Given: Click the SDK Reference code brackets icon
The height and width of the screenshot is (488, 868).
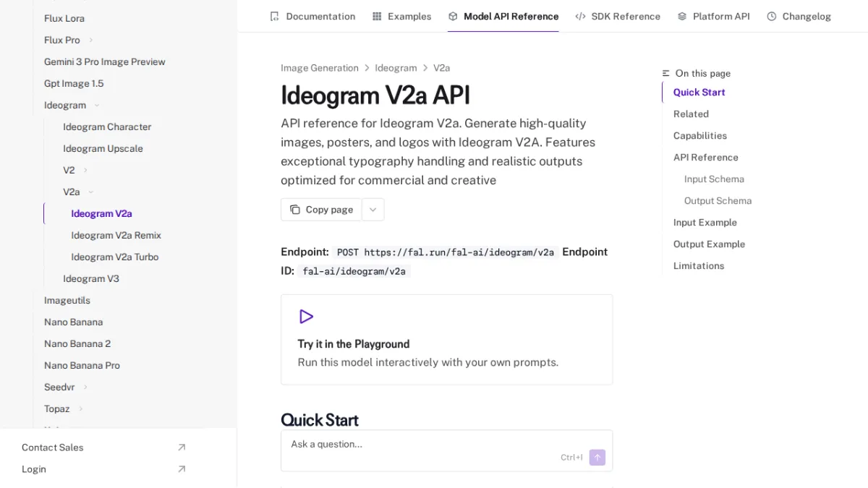Looking at the screenshot, I should [580, 16].
